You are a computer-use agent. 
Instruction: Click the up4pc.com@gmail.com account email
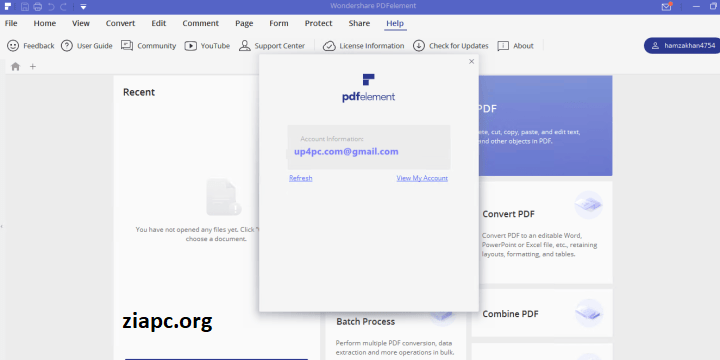click(x=346, y=152)
